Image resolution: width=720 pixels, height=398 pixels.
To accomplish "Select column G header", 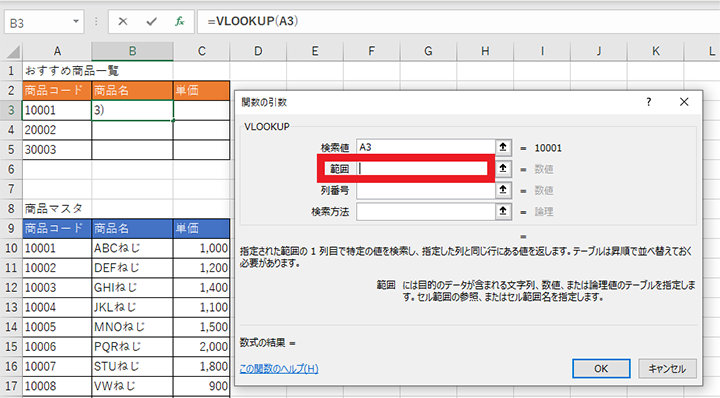I will point(428,51).
